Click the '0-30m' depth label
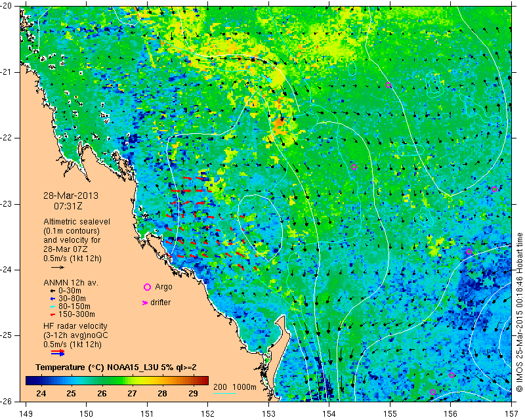The height and width of the screenshot is (420, 525). pos(70,291)
